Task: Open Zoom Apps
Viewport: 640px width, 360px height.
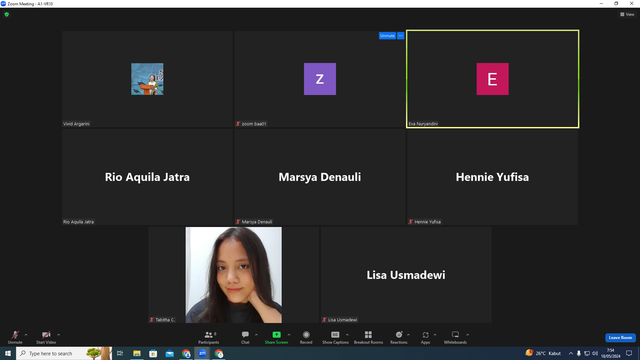Action: pyautogui.click(x=425, y=338)
